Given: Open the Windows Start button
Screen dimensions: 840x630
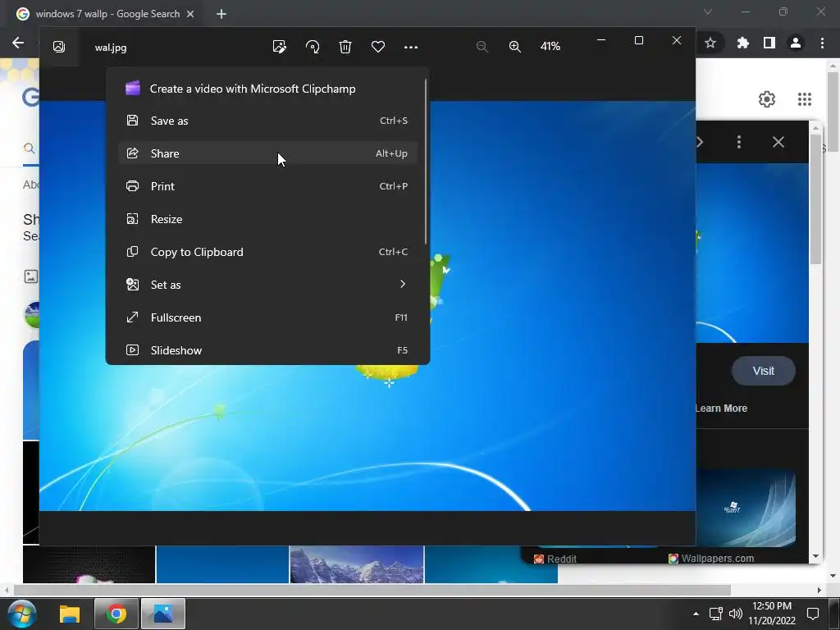Looking at the screenshot, I should [x=21, y=614].
